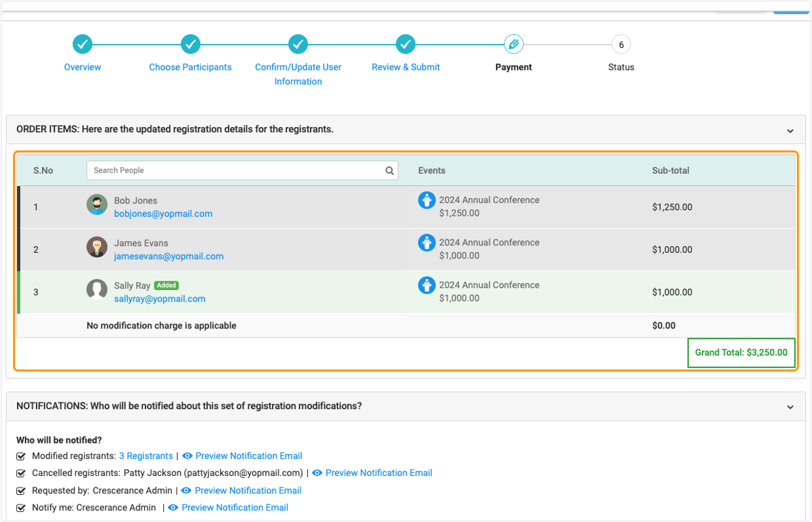Image resolution: width=812 pixels, height=522 pixels.
Task: Toggle the Requested by checkbox
Action: (21, 491)
